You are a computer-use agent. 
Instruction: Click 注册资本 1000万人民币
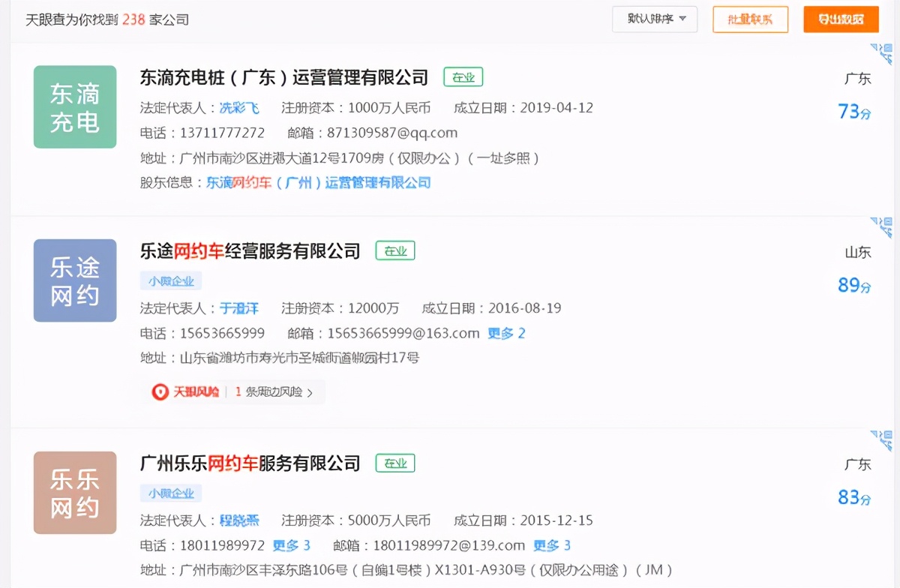coord(389,108)
